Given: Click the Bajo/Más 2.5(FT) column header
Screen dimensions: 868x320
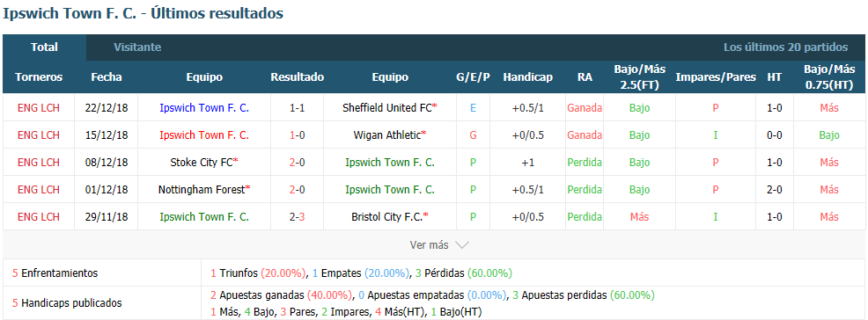Looking at the screenshot, I should [x=639, y=77].
